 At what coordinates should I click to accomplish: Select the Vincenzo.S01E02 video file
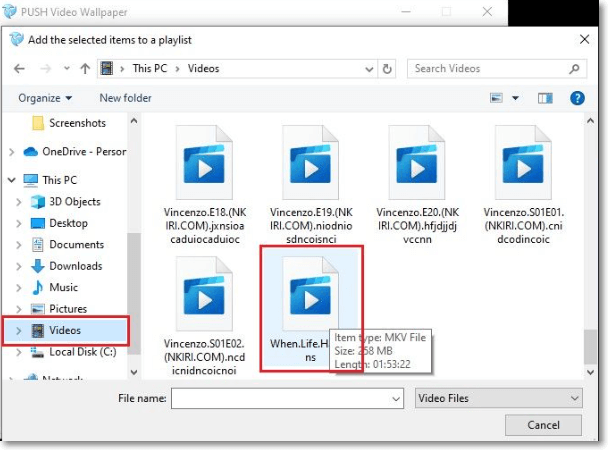[204, 316]
